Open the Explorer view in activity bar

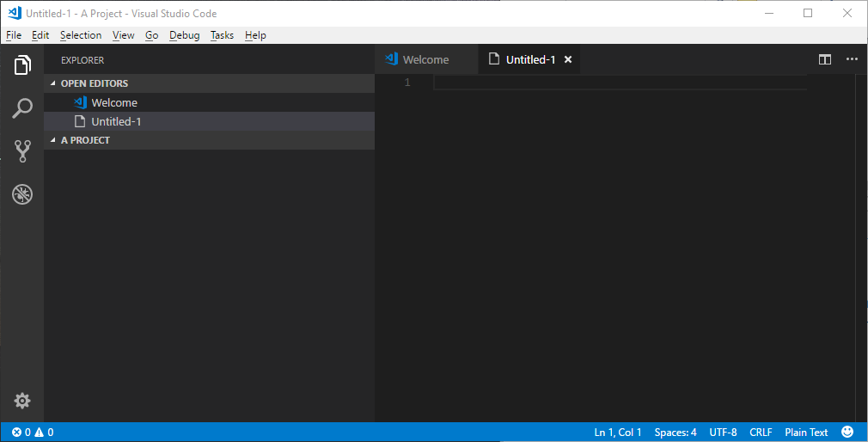click(x=22, y=64)
